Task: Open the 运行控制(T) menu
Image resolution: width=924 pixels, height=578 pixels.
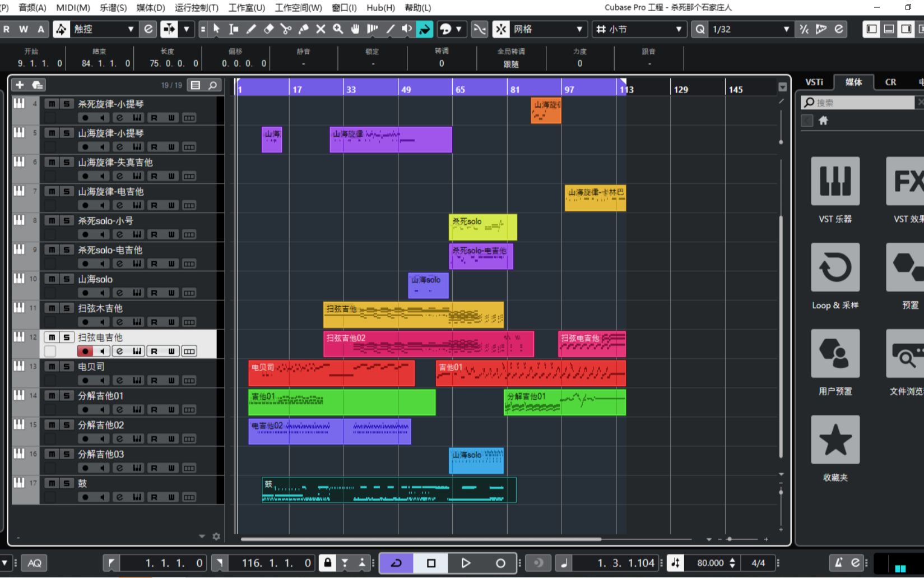Action: [197, 8]
